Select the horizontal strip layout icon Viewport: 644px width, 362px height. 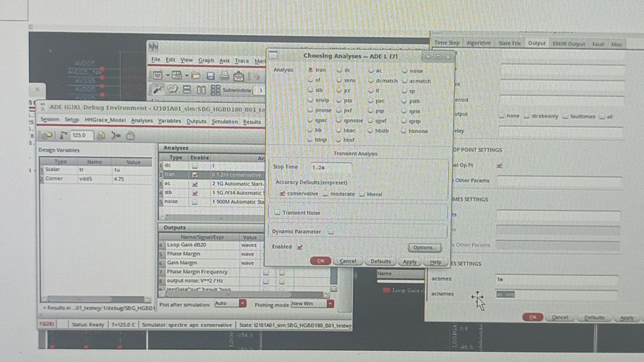187,90
